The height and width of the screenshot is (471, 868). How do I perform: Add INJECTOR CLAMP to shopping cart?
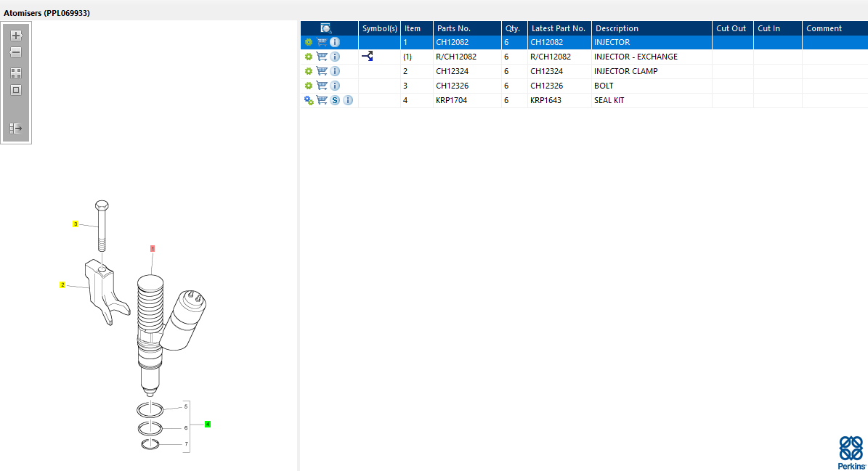click(322, 71)
